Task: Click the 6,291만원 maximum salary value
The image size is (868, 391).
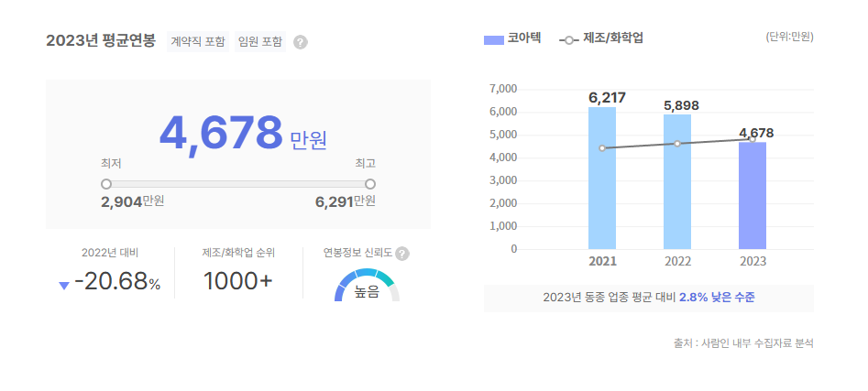Action: point(346,201)
